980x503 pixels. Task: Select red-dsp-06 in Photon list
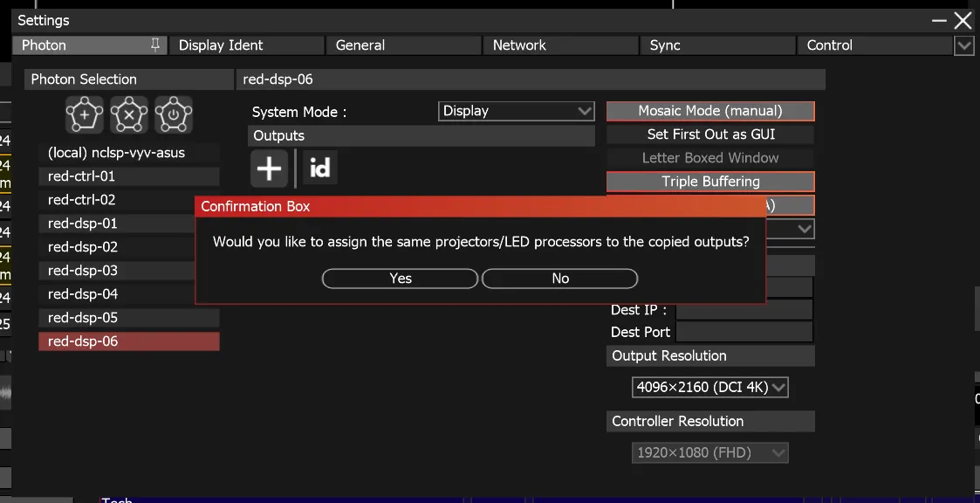[129, 341]
